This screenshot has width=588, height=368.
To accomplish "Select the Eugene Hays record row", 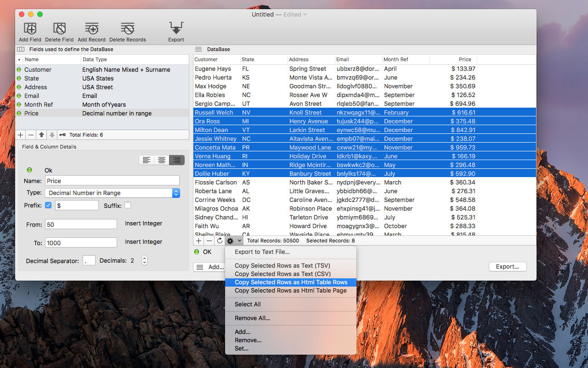I will click(x=365, y=69).
